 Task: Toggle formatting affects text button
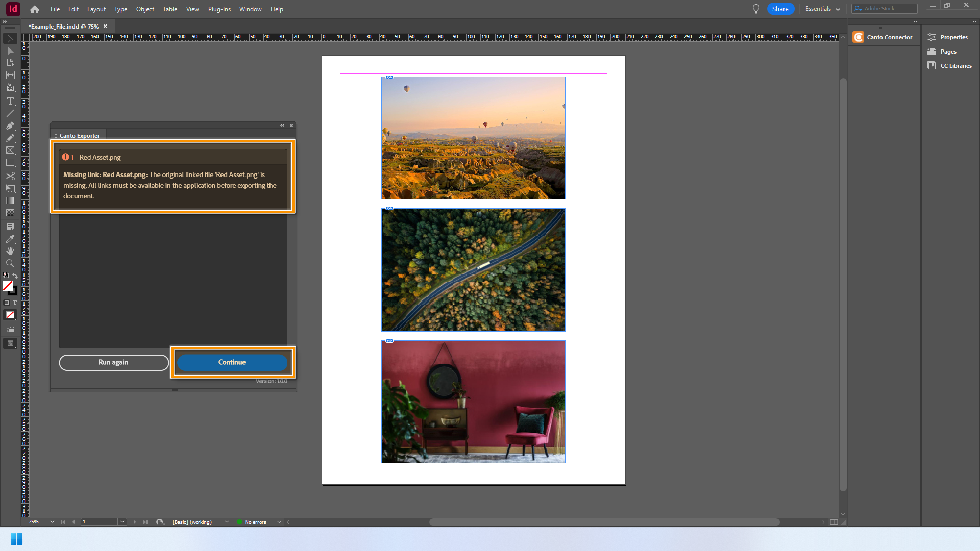(15, 303)
